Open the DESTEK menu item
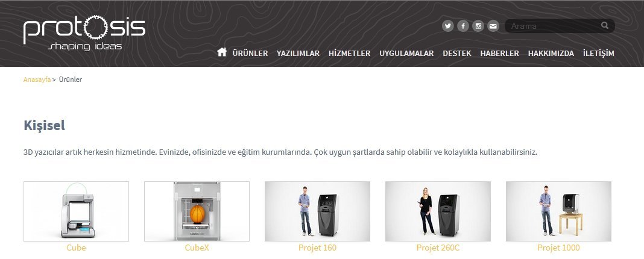Image resolution: width=644 pixels, height=259 pixels. pyautogui.click(x=457, y=54)
